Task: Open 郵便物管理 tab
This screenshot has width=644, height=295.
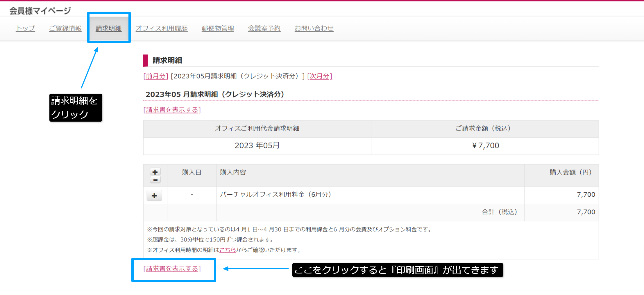Action: [x=218, y=28]
